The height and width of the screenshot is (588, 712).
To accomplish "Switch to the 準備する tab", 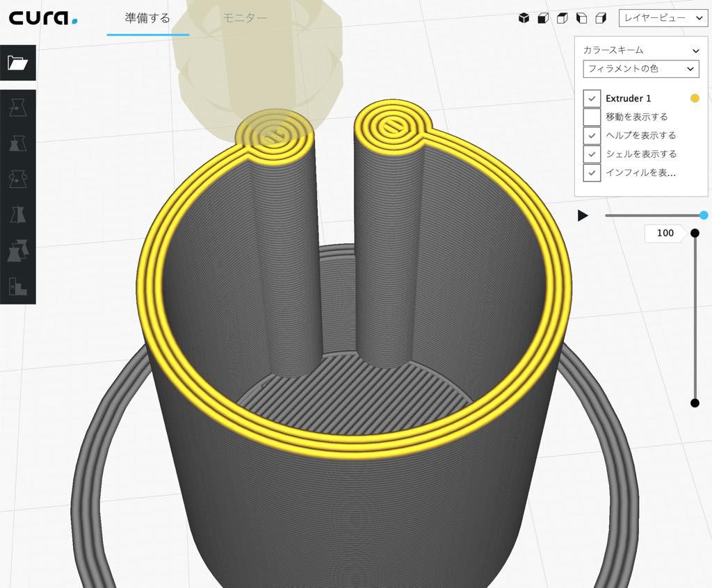I will pyautogui.click(x=147, y=18).
